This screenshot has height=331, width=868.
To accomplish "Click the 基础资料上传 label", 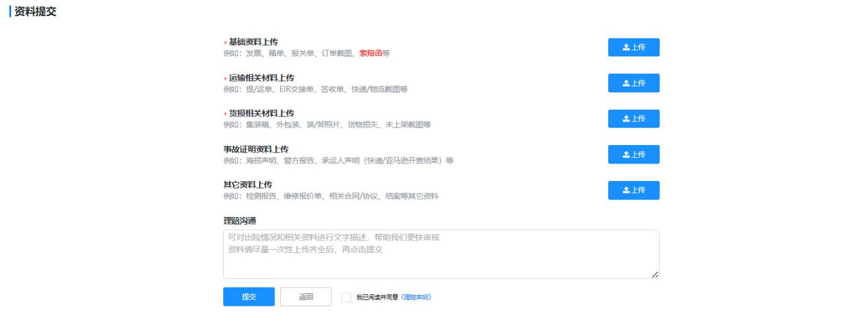I will click(254, 42).
